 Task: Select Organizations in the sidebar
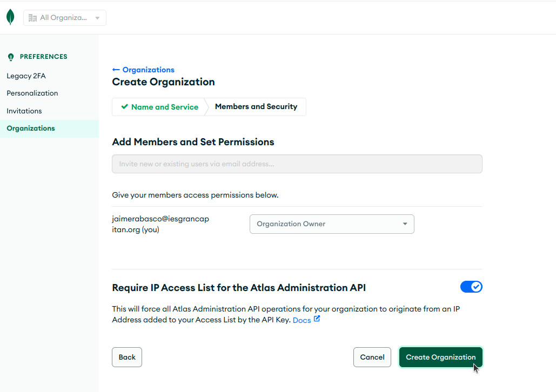[x=49, y=129]
